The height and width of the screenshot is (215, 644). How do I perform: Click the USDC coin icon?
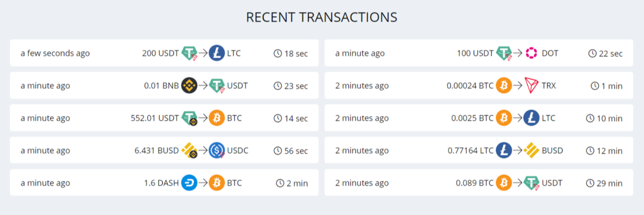pyautogui.click(x=217, y=150)
